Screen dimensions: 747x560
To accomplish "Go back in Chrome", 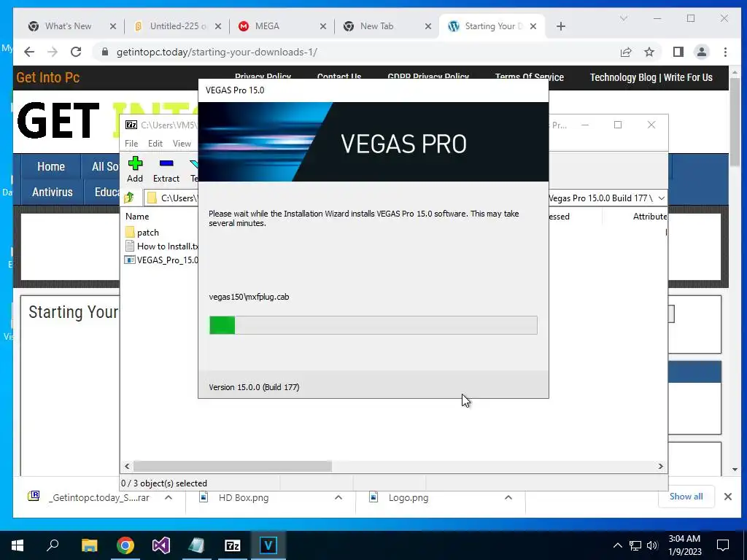I will [29, 52].
